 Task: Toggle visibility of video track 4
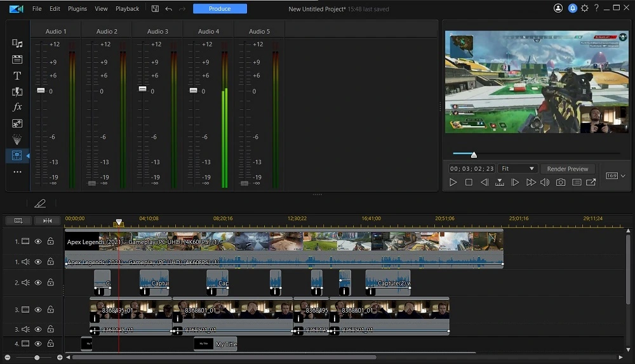[38, 344]
